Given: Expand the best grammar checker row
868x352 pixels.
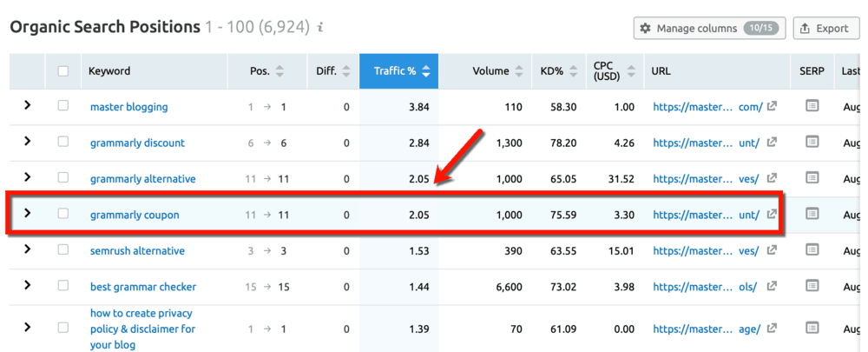Looking at the screenshot, I should (27, 285).
